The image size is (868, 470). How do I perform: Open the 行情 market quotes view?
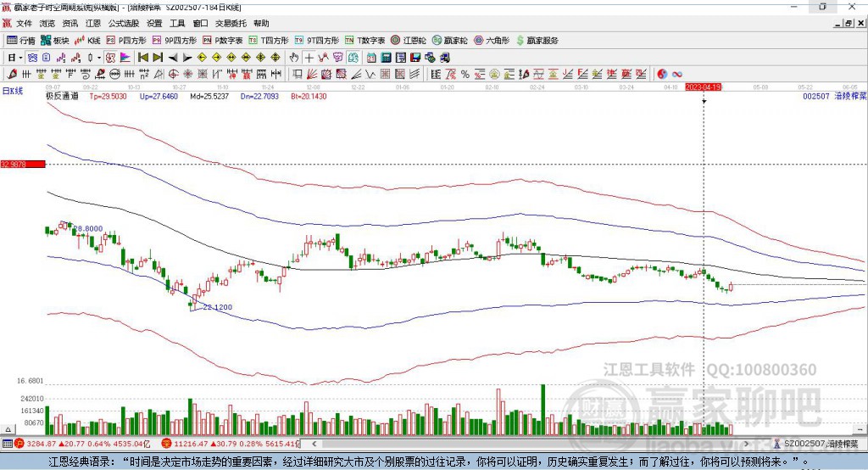(21, 41)
